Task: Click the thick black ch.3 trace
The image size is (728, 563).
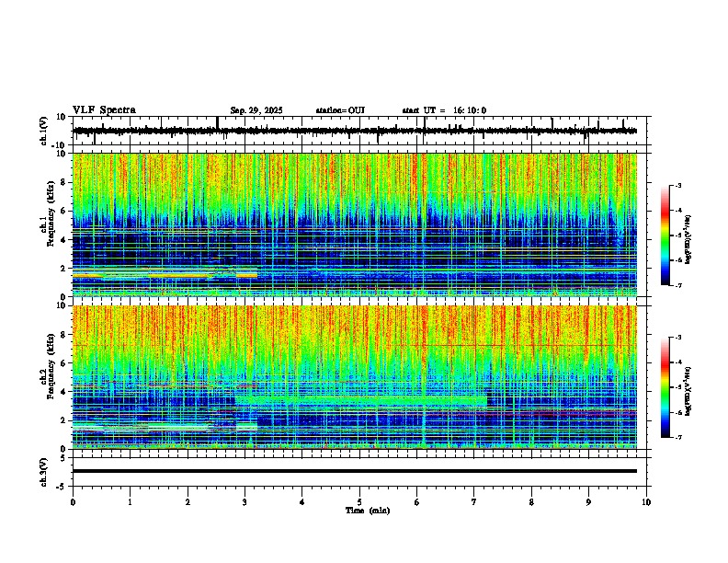Action: point(355,471)
